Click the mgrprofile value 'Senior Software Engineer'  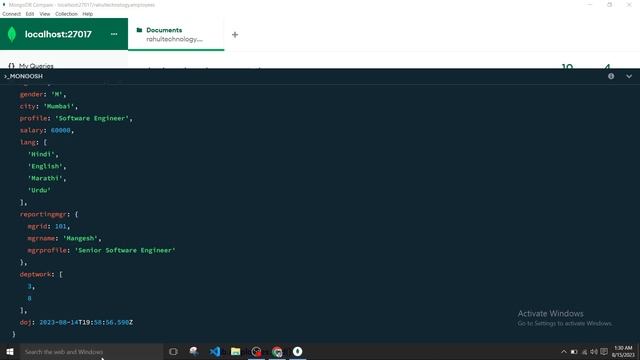coord(125,250)
